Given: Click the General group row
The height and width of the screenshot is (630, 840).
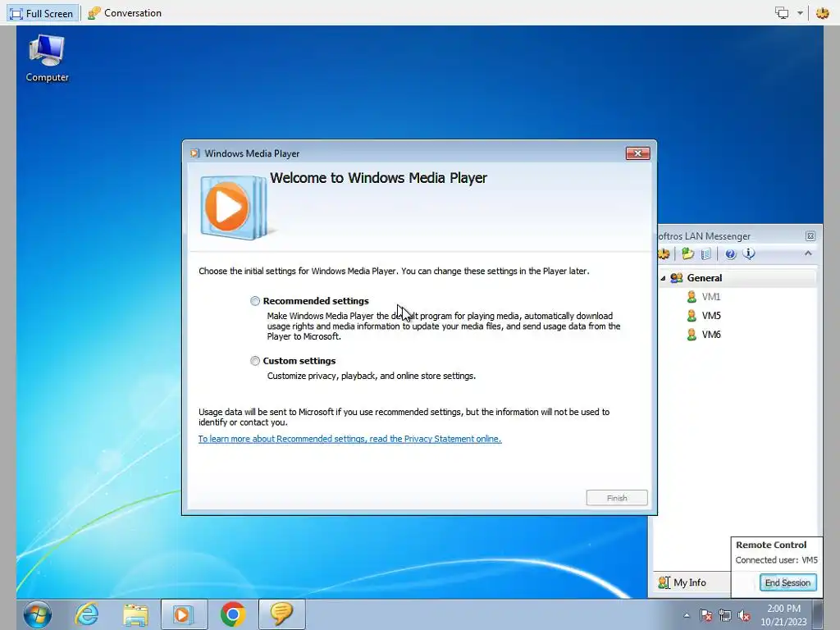Looking at the screenshot, I should pos(737,278).
